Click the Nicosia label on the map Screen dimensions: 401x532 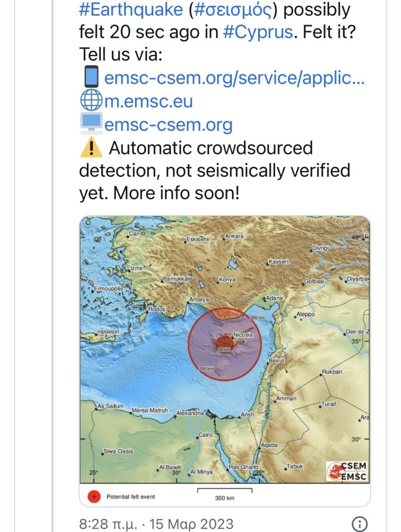243,335
